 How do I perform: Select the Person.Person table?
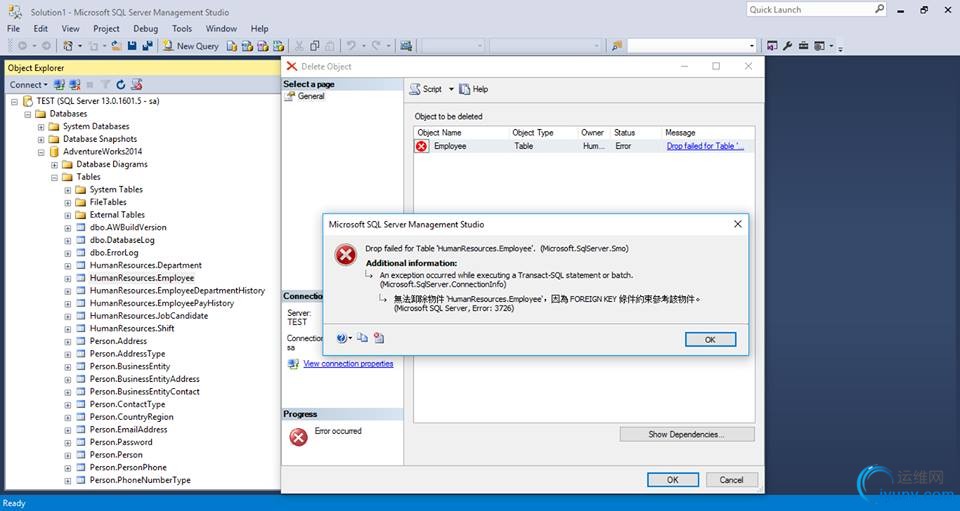coord(116,455)
